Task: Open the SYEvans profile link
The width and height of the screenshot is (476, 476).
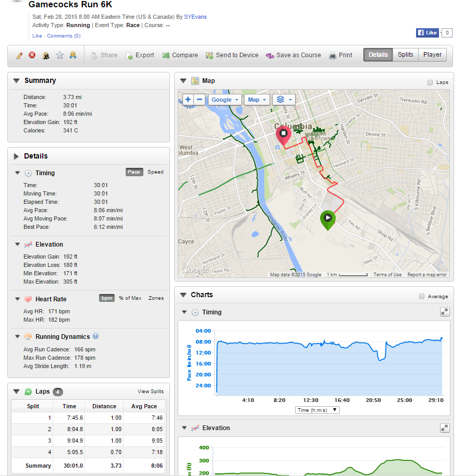Action: coord(195,17)
